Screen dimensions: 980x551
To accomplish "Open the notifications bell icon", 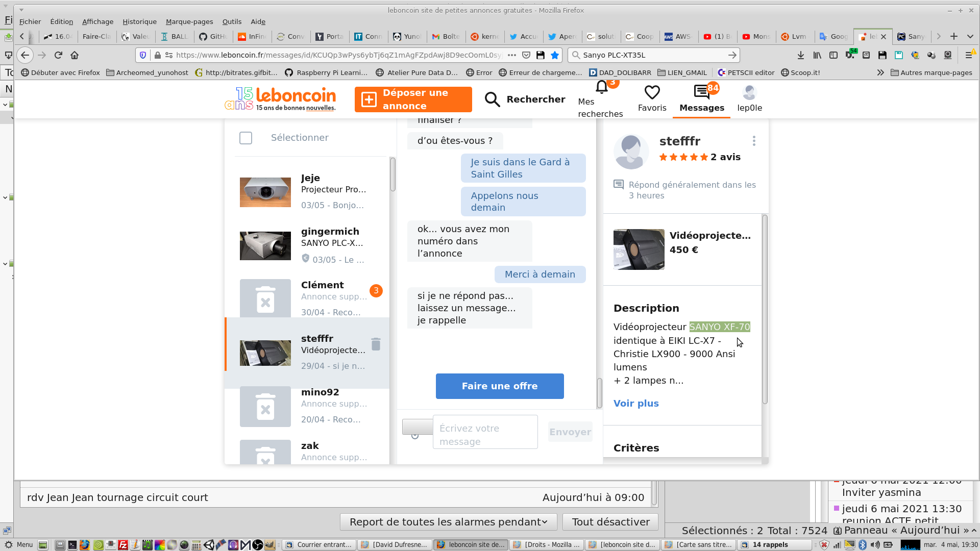I will click(602, 88).
